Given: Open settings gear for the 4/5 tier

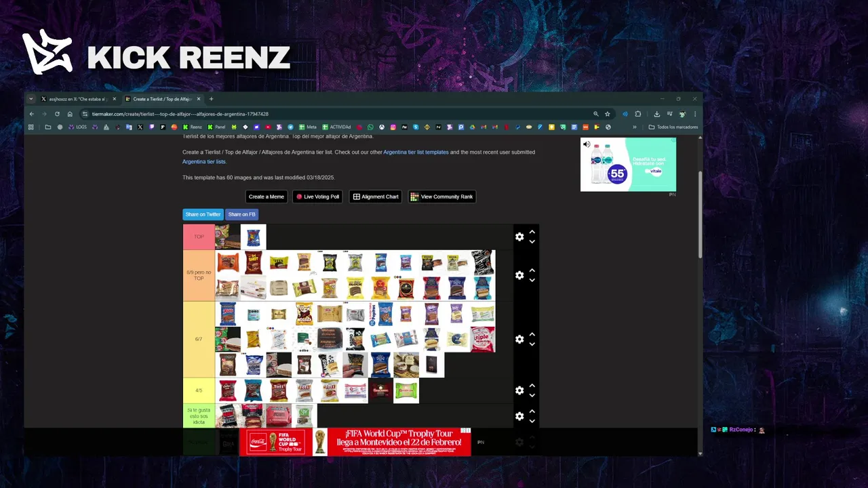Looking at the screenshot, I should click(519, 390).
